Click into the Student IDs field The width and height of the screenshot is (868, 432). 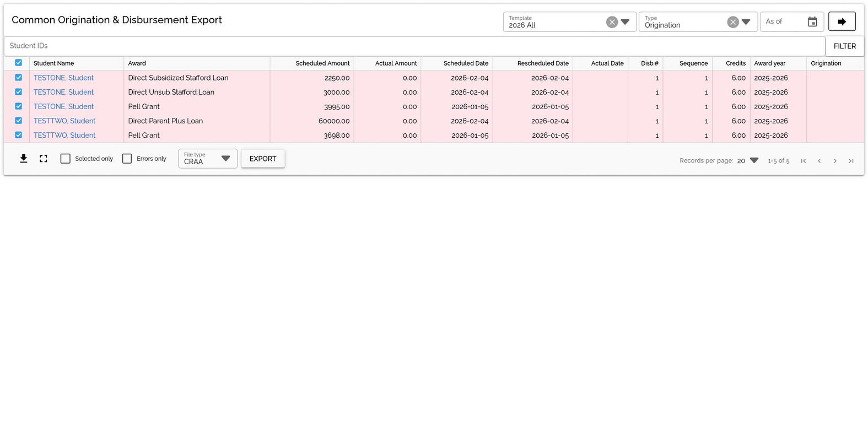pyautogui.click(x=413, y=46)
